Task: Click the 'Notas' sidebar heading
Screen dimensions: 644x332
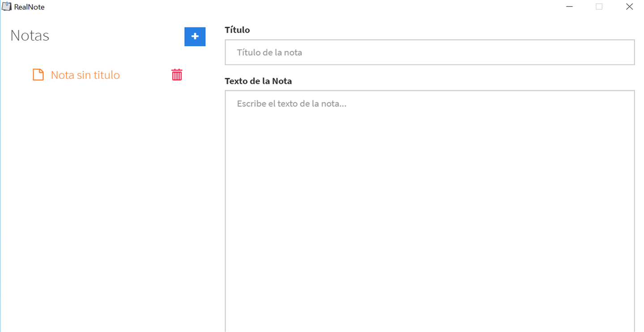Action: coord(30,36)
